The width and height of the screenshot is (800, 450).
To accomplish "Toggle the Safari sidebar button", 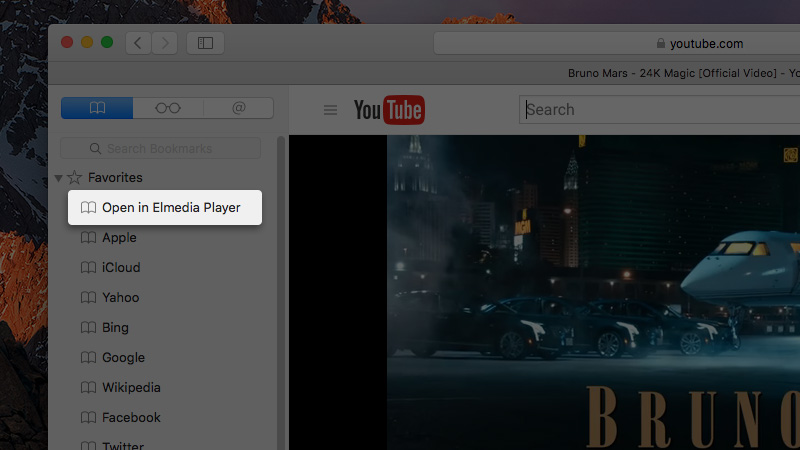I will point(205,43).
